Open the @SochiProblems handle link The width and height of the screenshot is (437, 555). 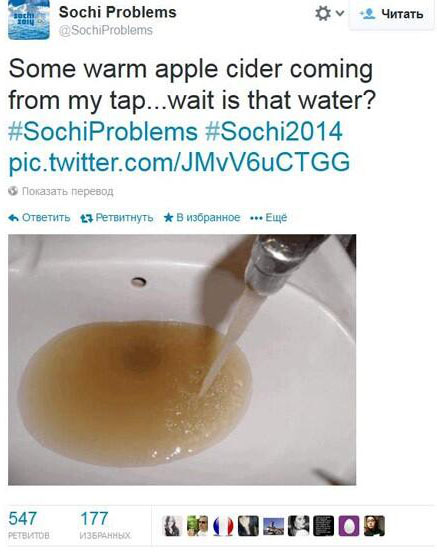[105, 30]
